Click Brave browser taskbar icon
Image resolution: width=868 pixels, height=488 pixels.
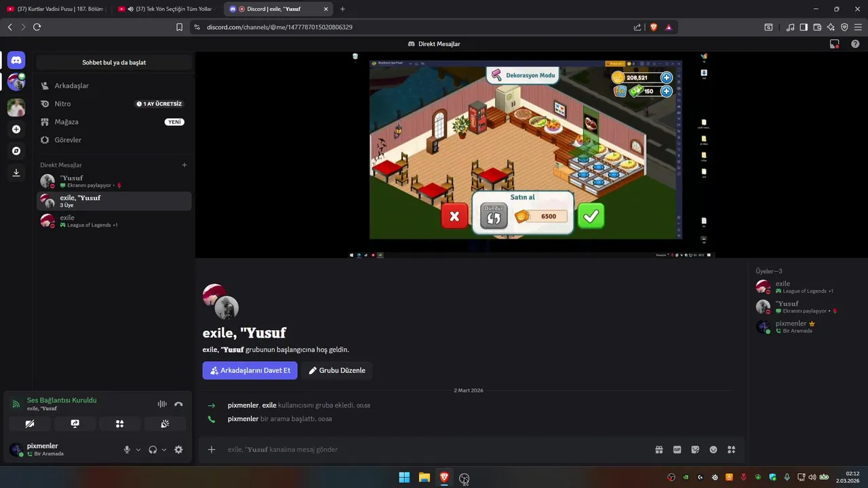[x=444, y=478]
